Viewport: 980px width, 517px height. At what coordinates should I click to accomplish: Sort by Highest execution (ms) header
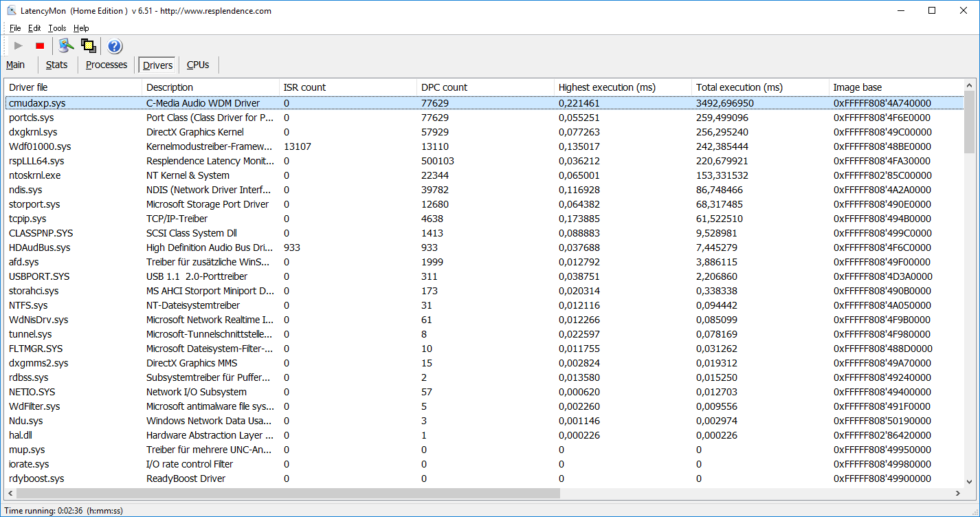pyautogui.click(x=623, y=87)
